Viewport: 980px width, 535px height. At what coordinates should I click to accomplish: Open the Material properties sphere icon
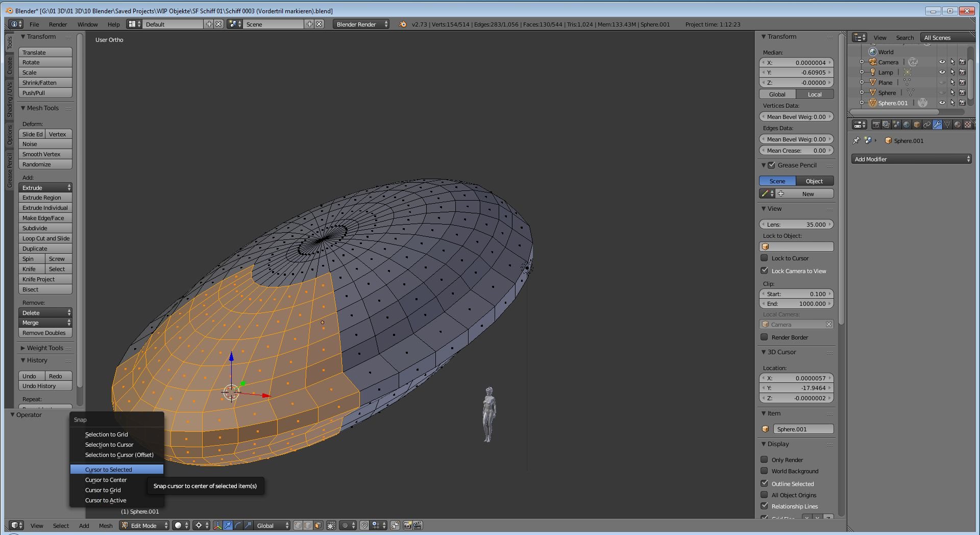click(x=958, y=125)
